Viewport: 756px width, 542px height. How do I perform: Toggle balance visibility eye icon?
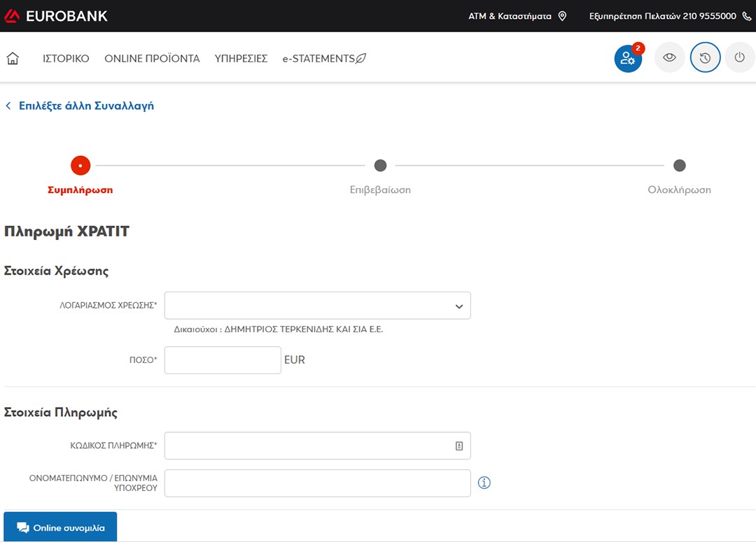tap(669, 58)
